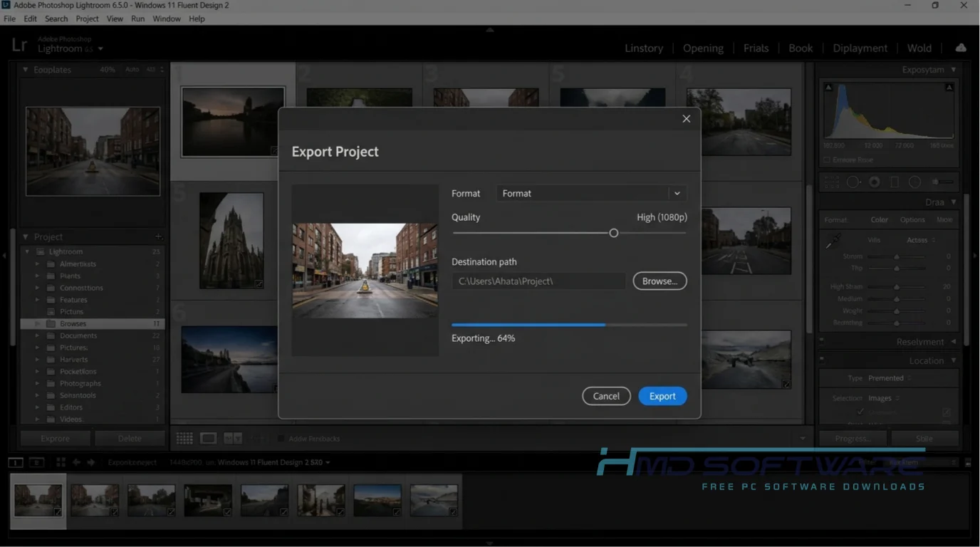Open the Lightroom identity plate dropdown arrow
980x547 pixels.
click(x=100, y=49)
